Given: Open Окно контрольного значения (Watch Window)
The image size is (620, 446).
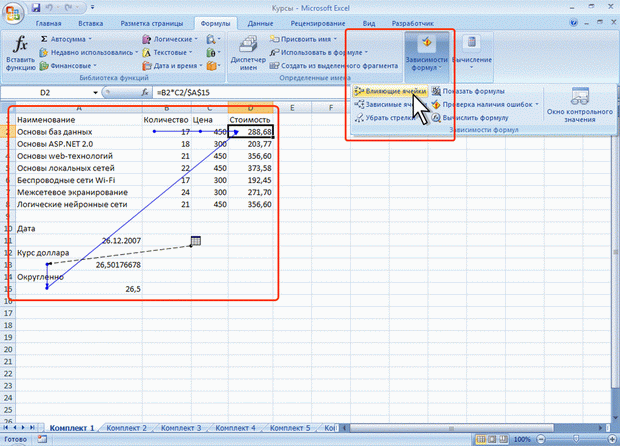Looking at the screenshot, I should (580, 103).
